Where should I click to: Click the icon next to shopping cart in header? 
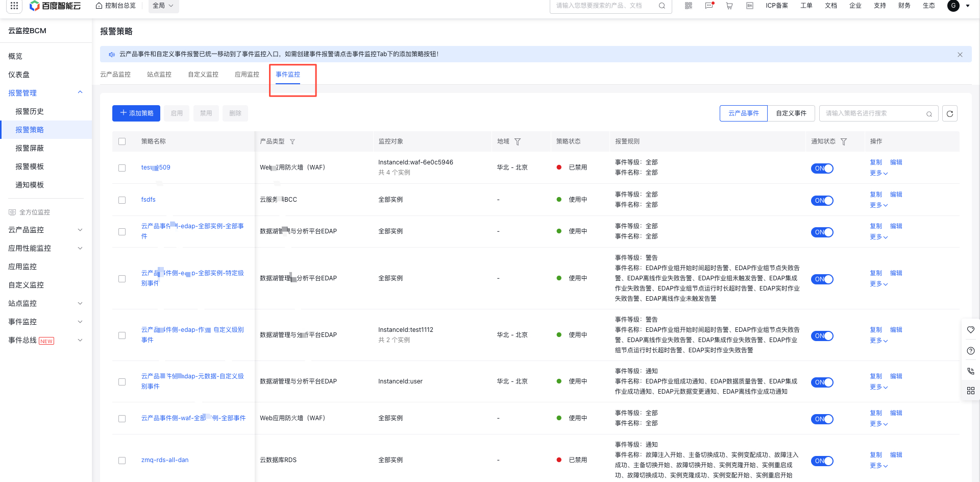[750, 6]
